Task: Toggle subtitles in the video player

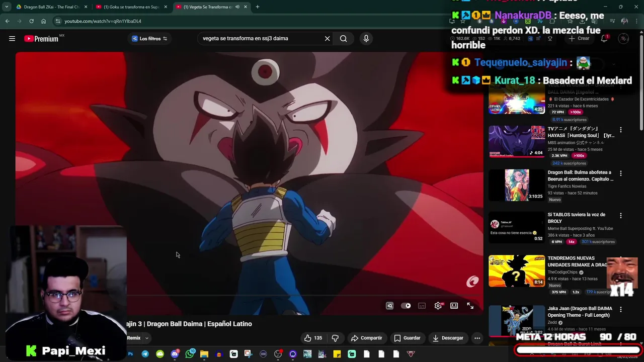Action: pyautogui.click(x=422, y=306)
